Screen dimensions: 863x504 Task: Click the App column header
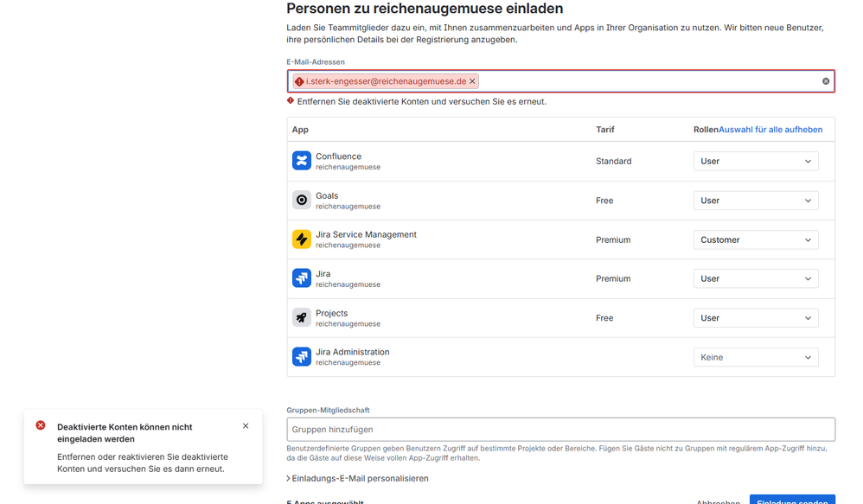(300, 130)
